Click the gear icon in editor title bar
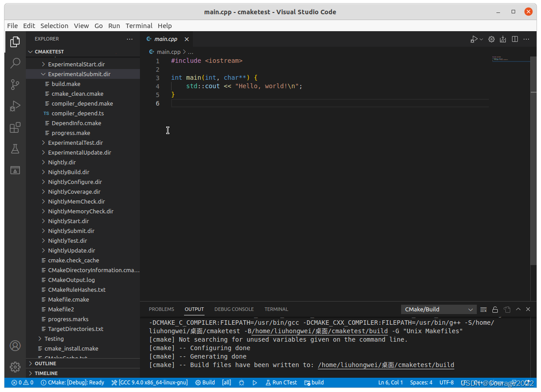Screen dimensions: 541x392 tap(492, 39)
